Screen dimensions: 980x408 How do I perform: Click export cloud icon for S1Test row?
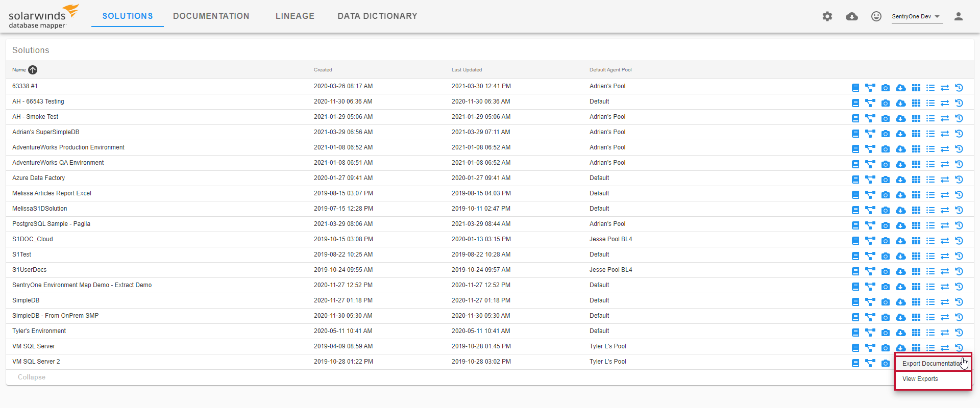tap(901, 256)
